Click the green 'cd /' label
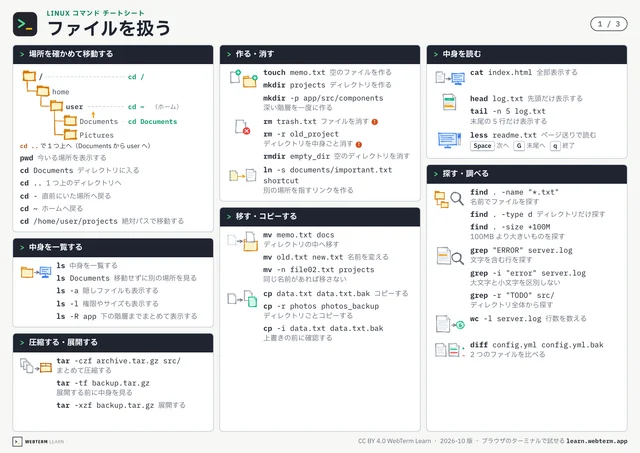The width and height of the screenshot is (640, 453). coord(136,77)
